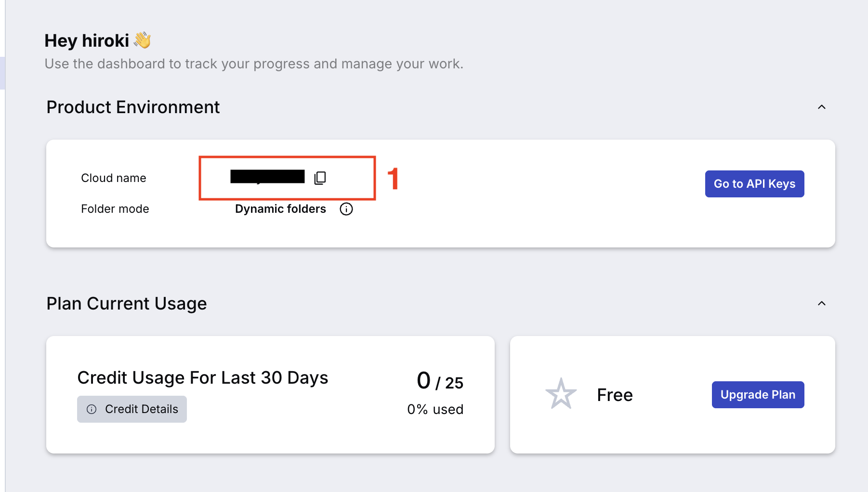This screenshot has width=868, height=492.
Task: Copy the cloud name using the copy icon
Action: coord(320,178)
